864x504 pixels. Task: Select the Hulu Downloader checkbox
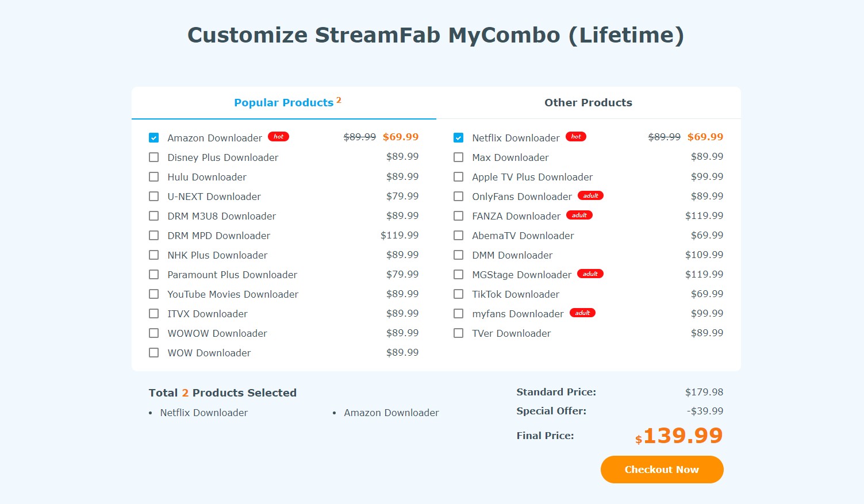tap(153, 176)
